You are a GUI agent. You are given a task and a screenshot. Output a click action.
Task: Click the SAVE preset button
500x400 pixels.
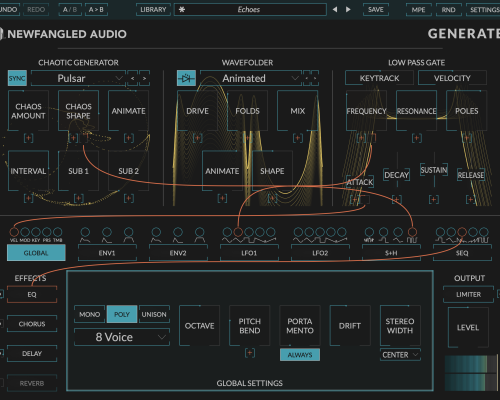pos(376,9)
